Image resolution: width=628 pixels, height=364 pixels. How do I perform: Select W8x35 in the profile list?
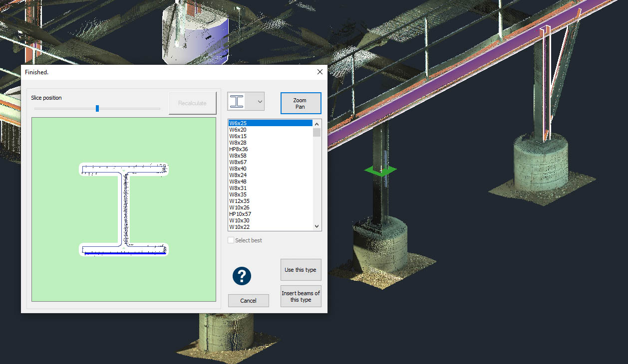(x=270, y=194)
